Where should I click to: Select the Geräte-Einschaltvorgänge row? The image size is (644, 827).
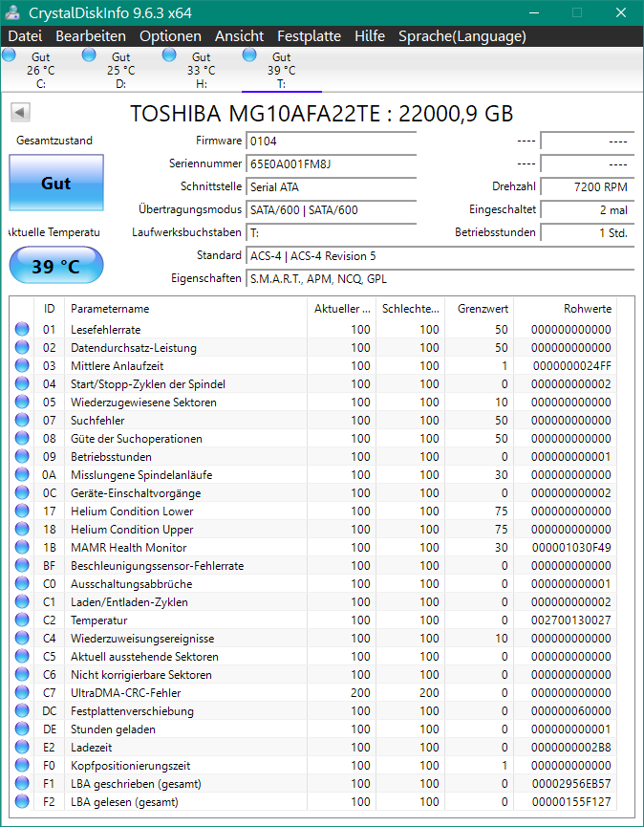click(313, 492)
